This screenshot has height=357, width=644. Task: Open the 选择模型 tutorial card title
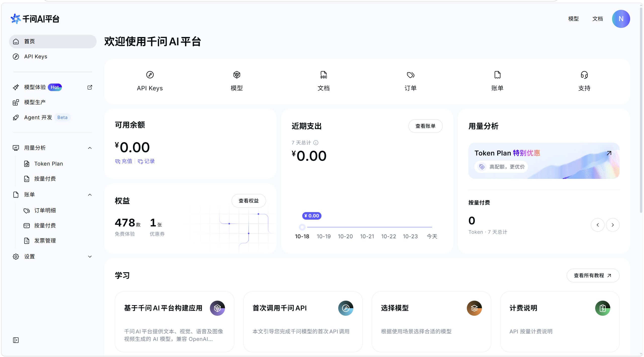click(x=395, y=308)
